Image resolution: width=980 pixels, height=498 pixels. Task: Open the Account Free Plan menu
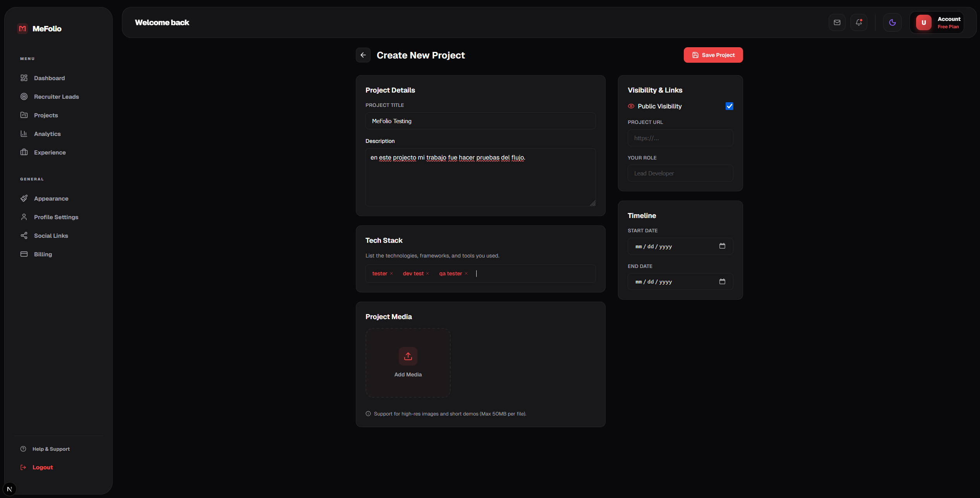point(937,22)
